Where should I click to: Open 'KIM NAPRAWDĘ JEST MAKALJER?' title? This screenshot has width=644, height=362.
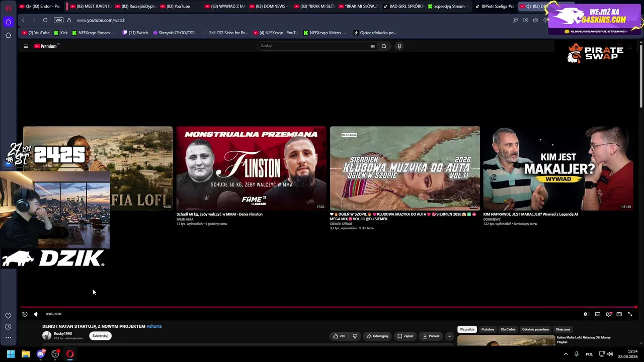[x=530, y=214]
